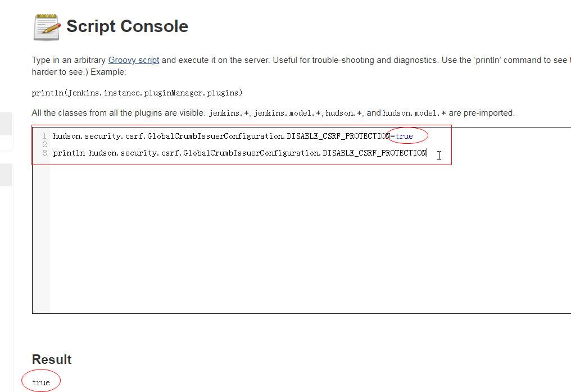The width and height of the screenshot is (571, 392).
Task: Open the Groovy script link
Action: (x=134, y=60)
